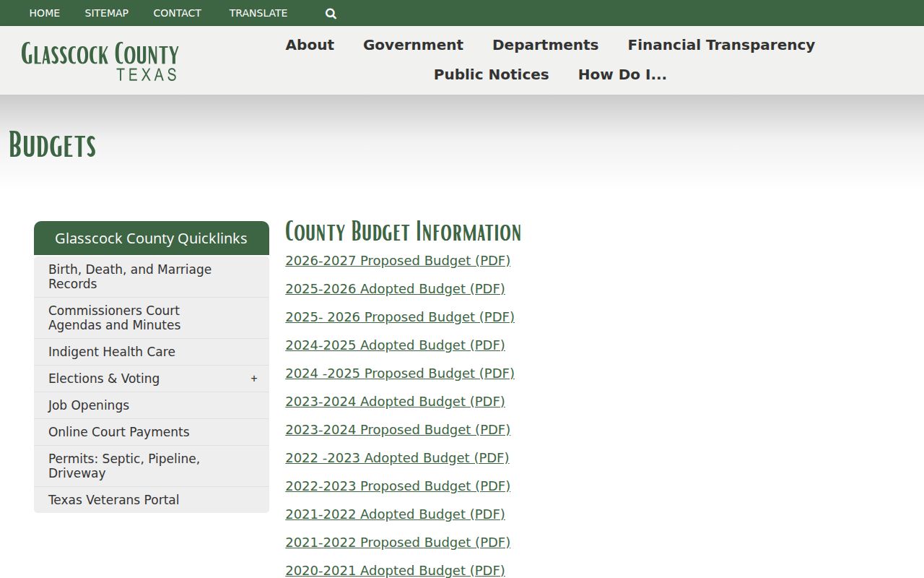Open the Government menu

tap(413, 45)
